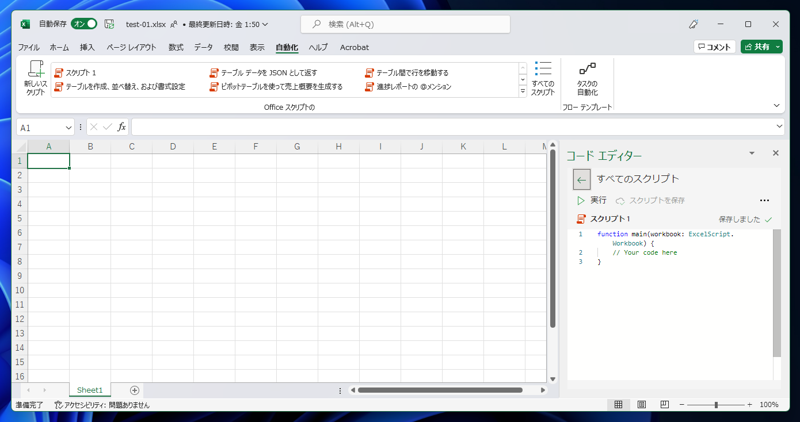Open 進捗レポートの @メンション script

(x=408, y=87)
